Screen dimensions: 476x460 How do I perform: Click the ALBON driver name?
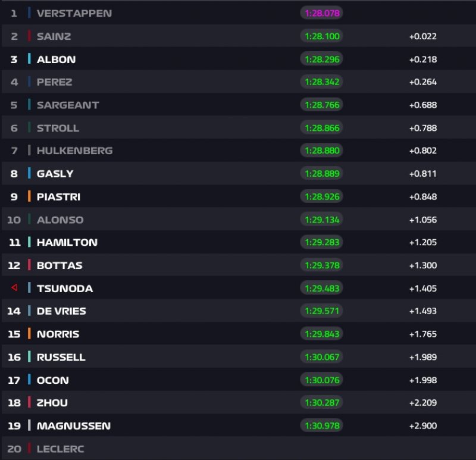pyautogui.click(x=56, y=59)
